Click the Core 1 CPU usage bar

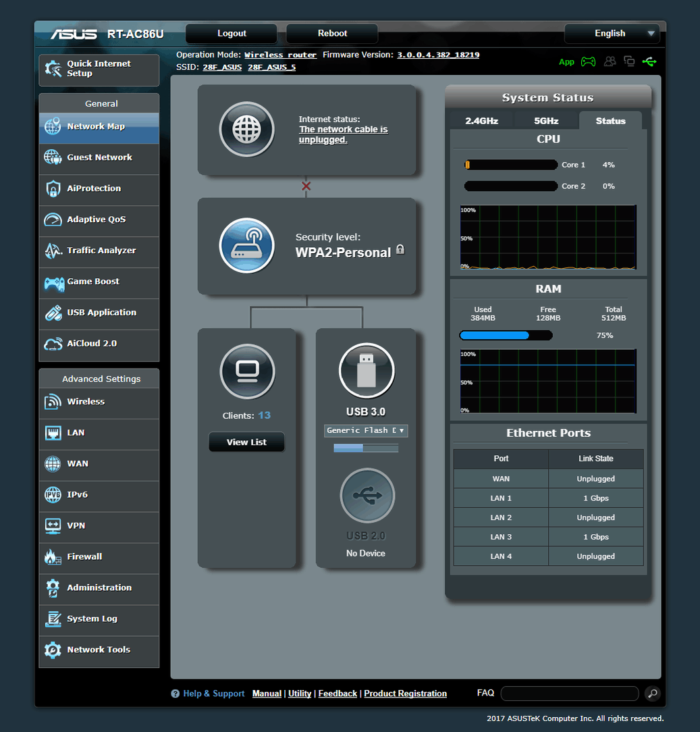point(511,165)
